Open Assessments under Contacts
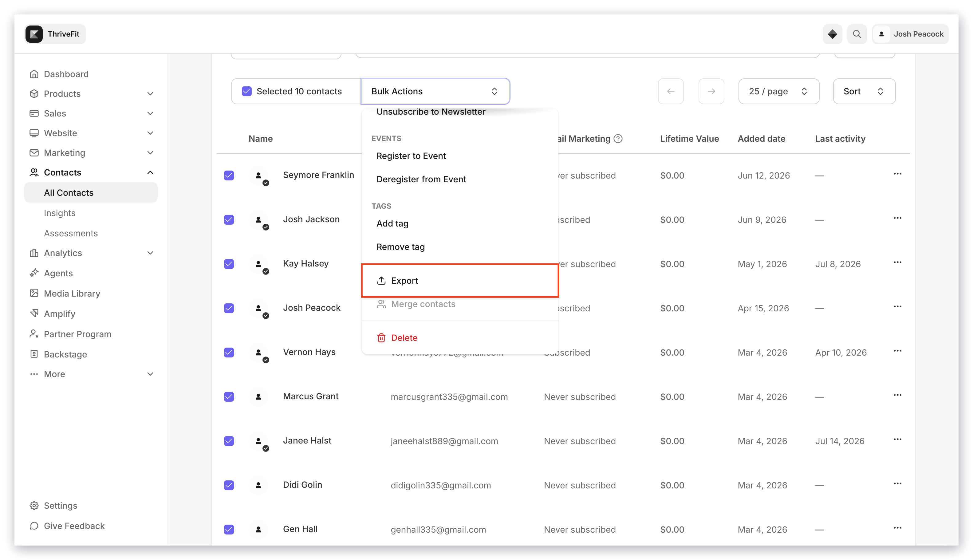 [x=71, y=233]
